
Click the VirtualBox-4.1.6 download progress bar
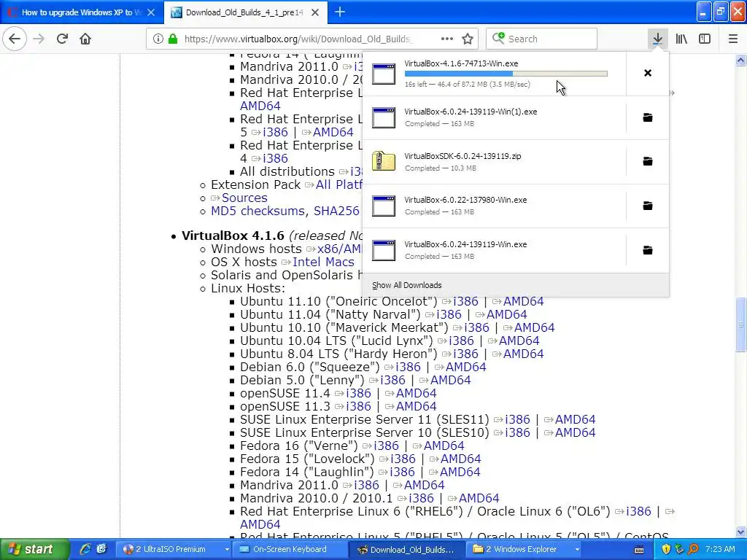coord(506,74)
